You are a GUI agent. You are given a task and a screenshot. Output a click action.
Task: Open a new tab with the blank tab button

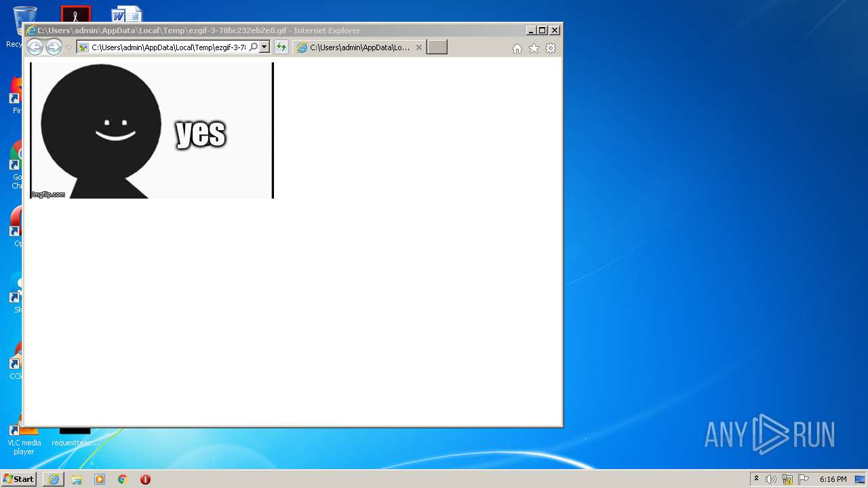pos(437,47)
